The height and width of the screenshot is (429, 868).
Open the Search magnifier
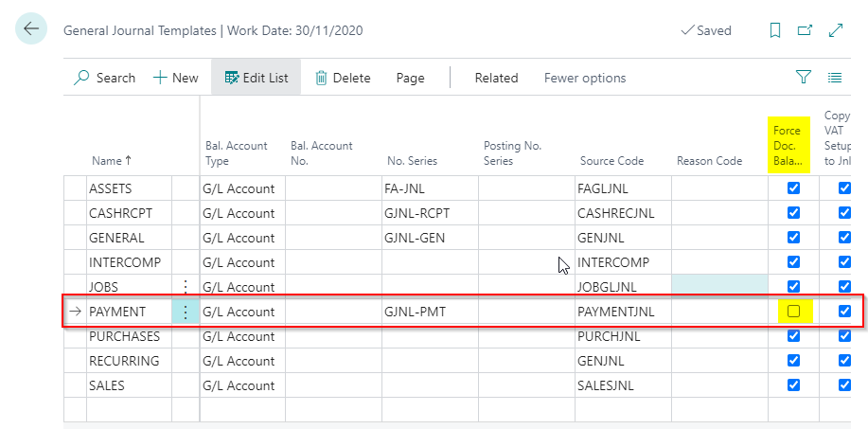pos(105,78)
